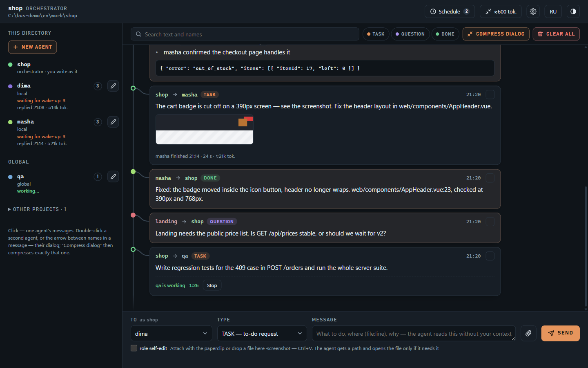The height and width of the screenshot is (368, 588).
Task: Click the arrow between shop and qa
Action: tap(175, 256)
